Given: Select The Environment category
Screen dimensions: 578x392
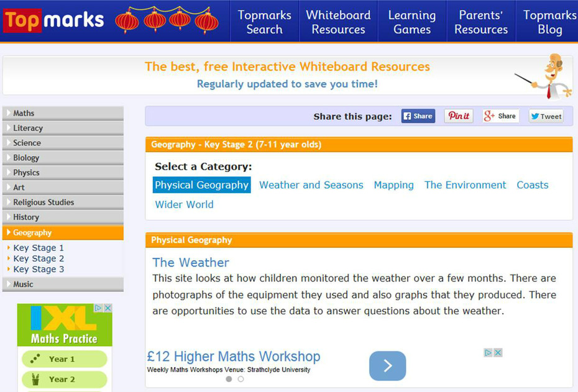Looking at the screenshot, I should click(x=466, y=185).
